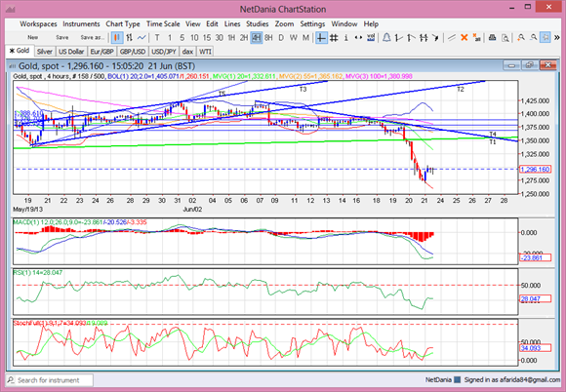This screenshot has height=392, width=566.
Task: Select the 2H time scale
Action: pos(244,37)
